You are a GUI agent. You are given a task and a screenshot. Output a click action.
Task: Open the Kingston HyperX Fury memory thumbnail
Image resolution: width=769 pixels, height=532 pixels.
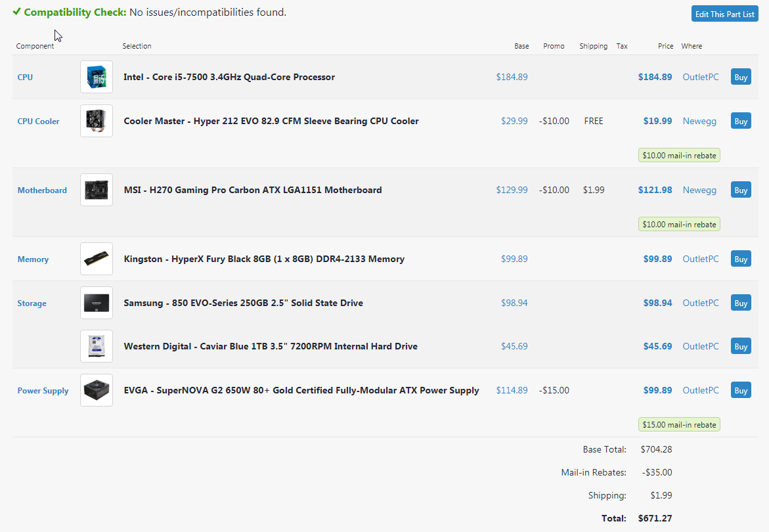97,259
